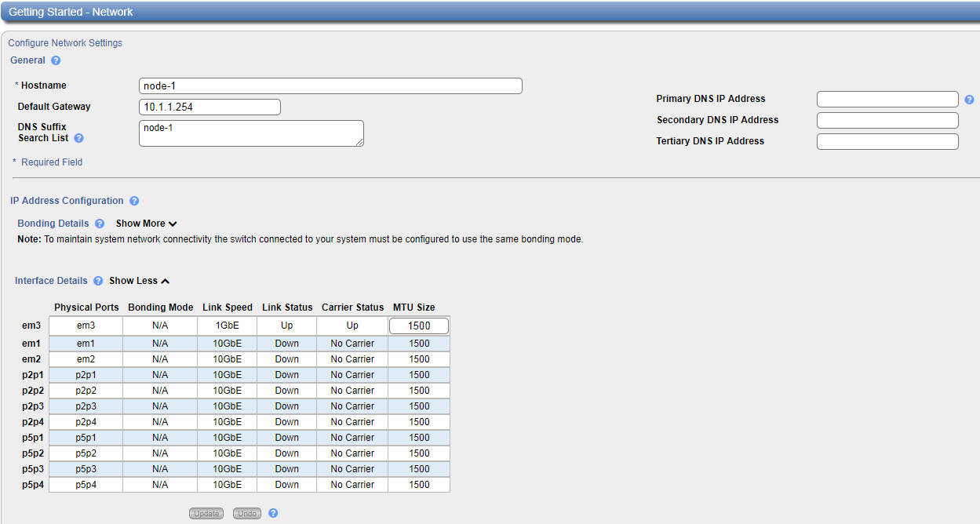The width and height of the screenshot is (980, 524).
Task: Collapse Interface Details with Show Less
Action: pyautogui.click(x=139, y=281)
